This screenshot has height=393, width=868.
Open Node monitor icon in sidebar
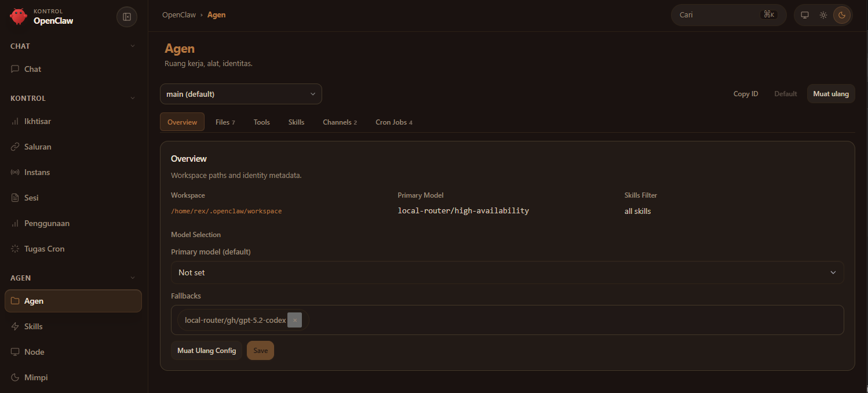click(x=15, y=352)
